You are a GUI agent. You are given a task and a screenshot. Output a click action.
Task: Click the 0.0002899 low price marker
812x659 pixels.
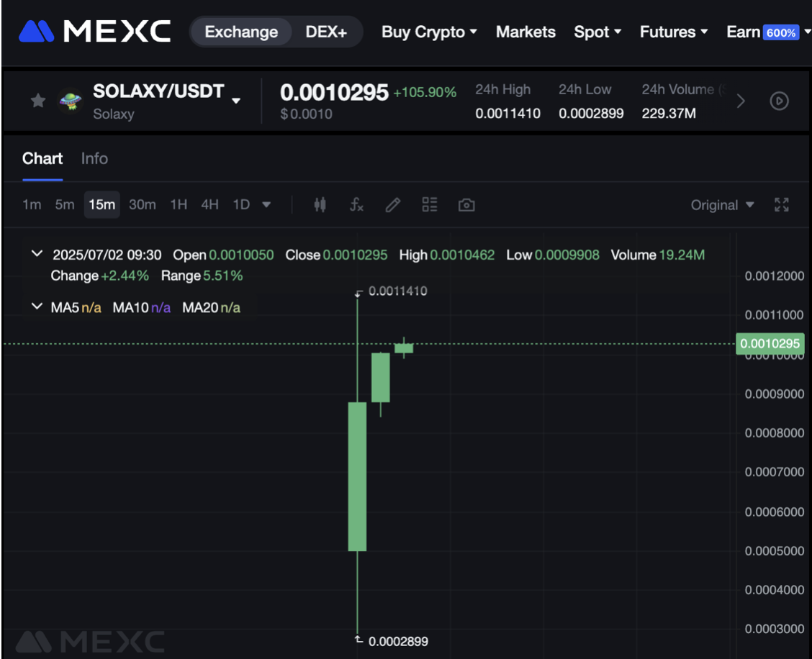point(397,642)
